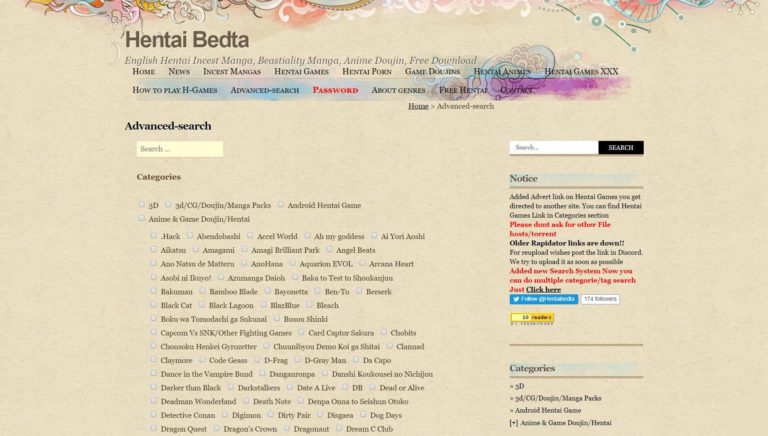The image size is (768, 436).
Task: Follow the 'Click here' link in Notice
Action: (544, 289)
